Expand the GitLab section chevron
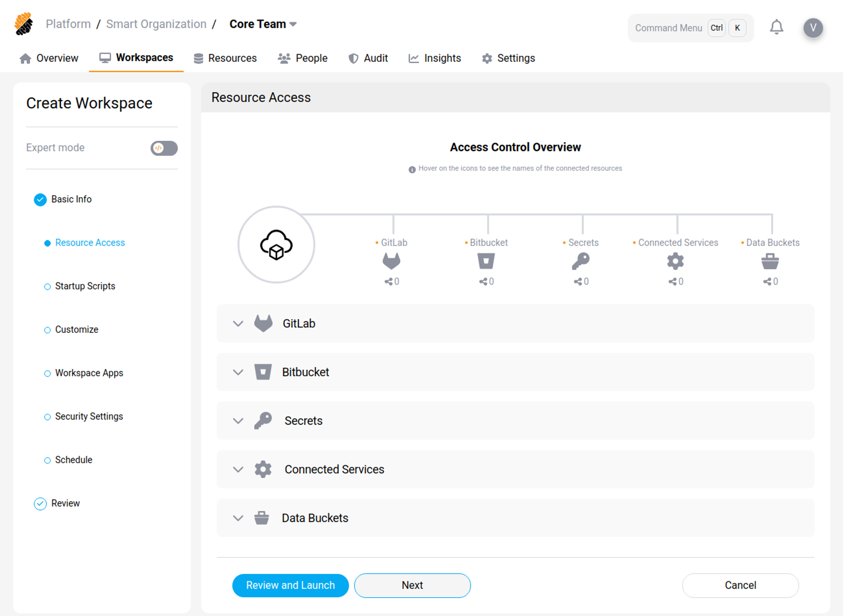 click(238, 323)
